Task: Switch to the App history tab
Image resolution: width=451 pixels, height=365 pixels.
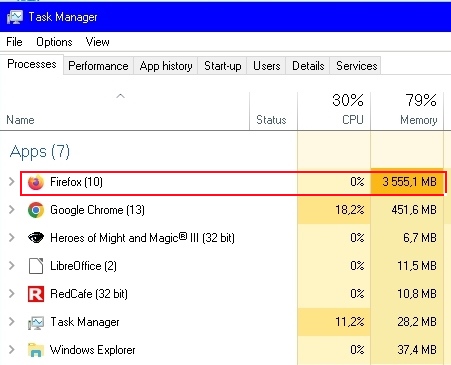Action: pyautogui.click(x=166, y=66)
